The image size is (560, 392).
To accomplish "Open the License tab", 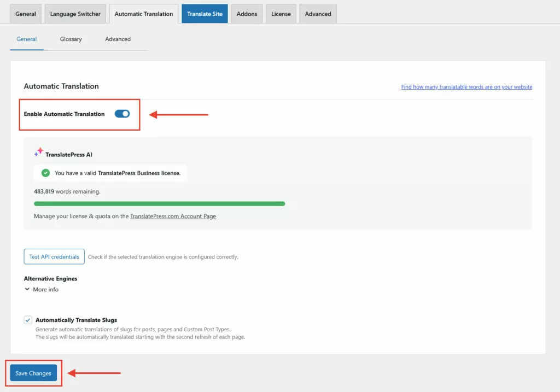I will [x=281, y=14].
